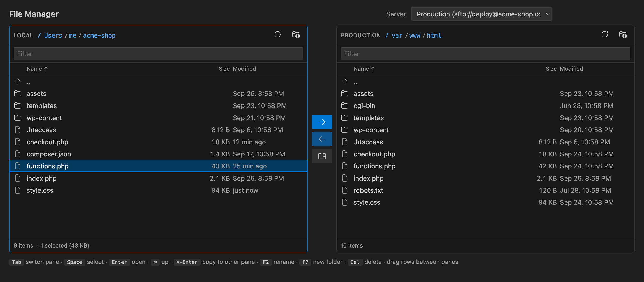
Task: Select local checkout.php file name
Action: click(x=47, y=142)
